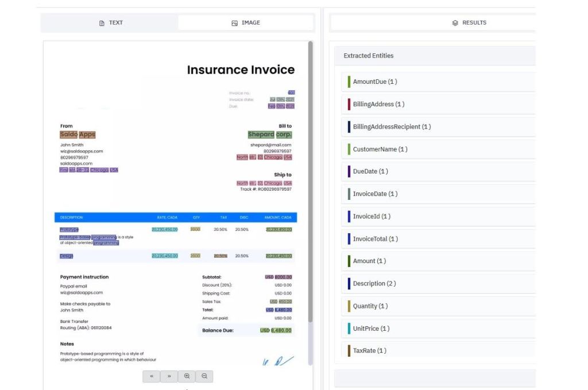The width and height of the screenshot is (588, 390).
Task: Click the previous-page double-arrow icon
Action: [152, 376]
